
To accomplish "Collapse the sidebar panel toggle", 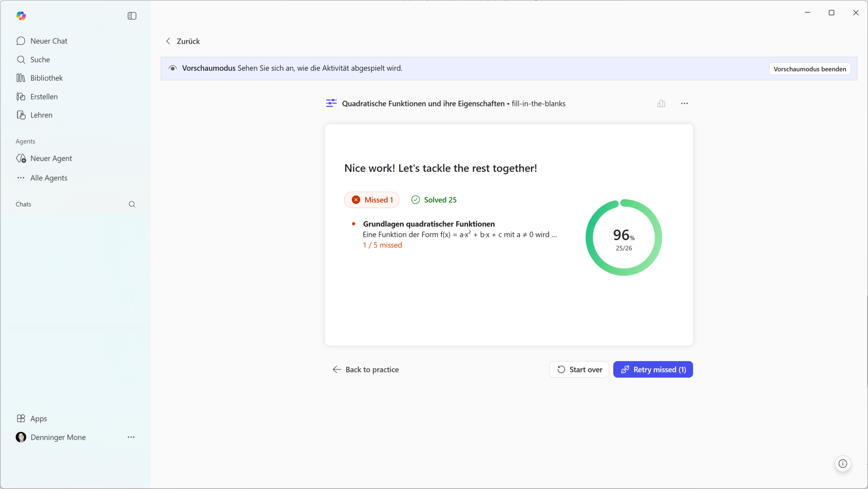I will pyautogui.click(x=132, y=16).
